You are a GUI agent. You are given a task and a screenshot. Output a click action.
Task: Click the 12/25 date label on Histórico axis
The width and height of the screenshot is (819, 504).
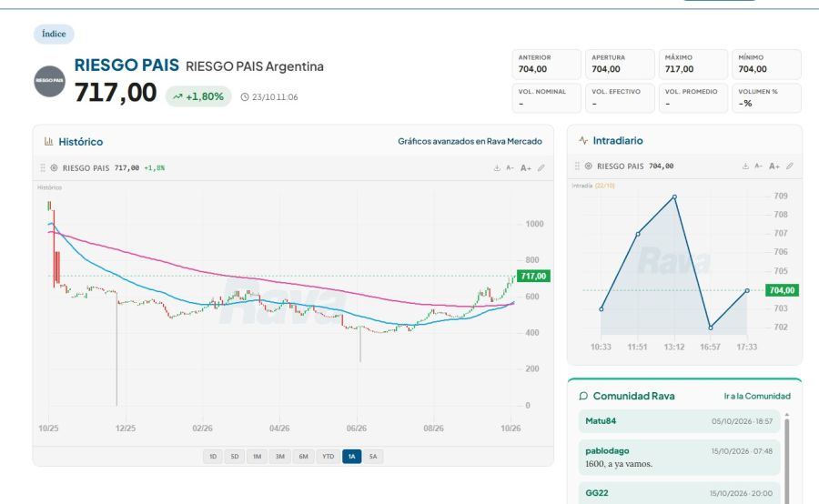(x=126, y=428)
